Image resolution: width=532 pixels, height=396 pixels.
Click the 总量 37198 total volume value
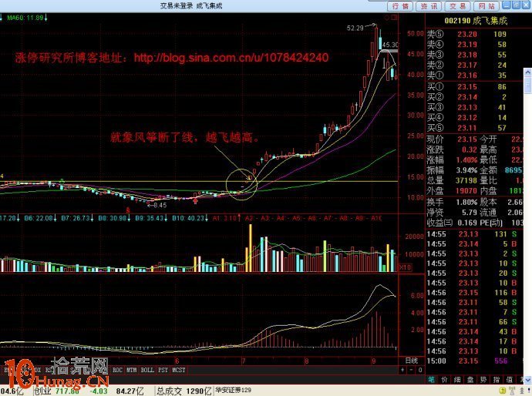466,180
